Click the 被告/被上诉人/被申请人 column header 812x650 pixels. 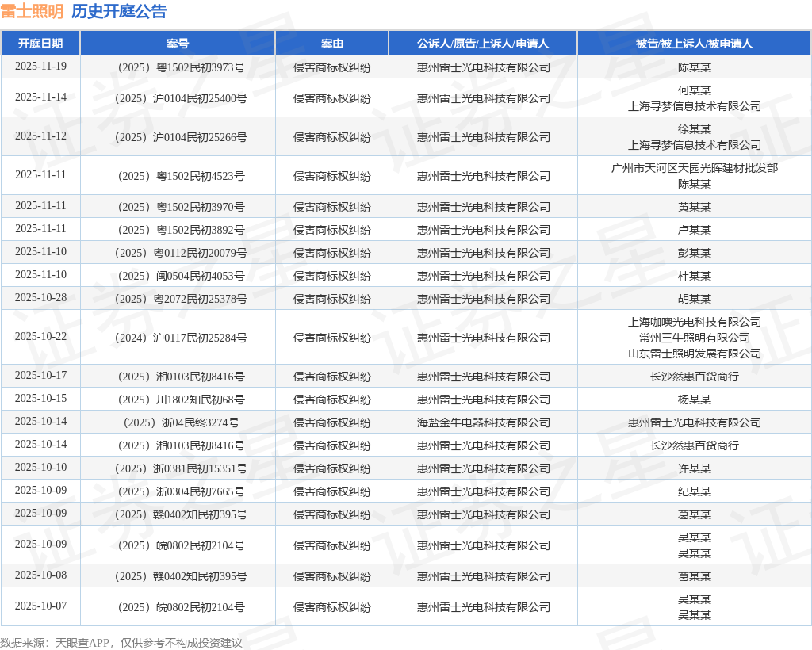pos(694,44)
